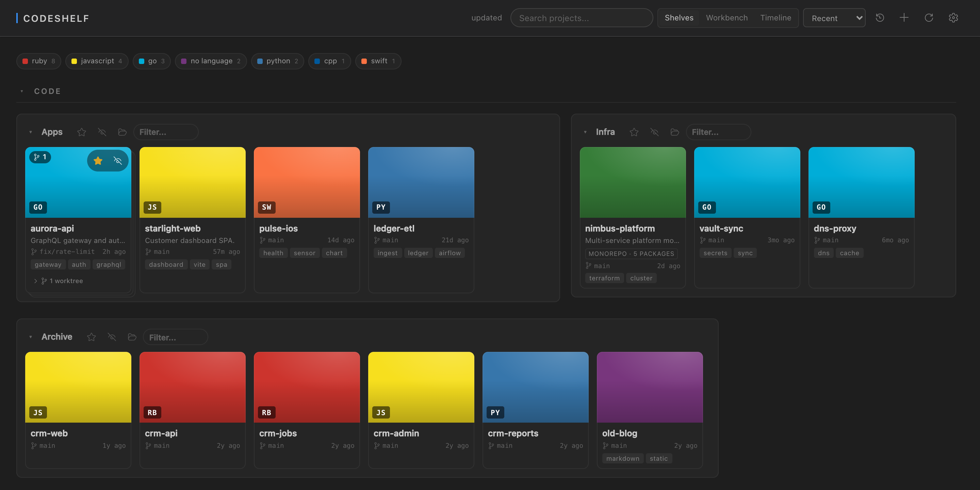Click the gold star on aurora-api card
This screenshot has width=980, height=490.
coord(98,161)
